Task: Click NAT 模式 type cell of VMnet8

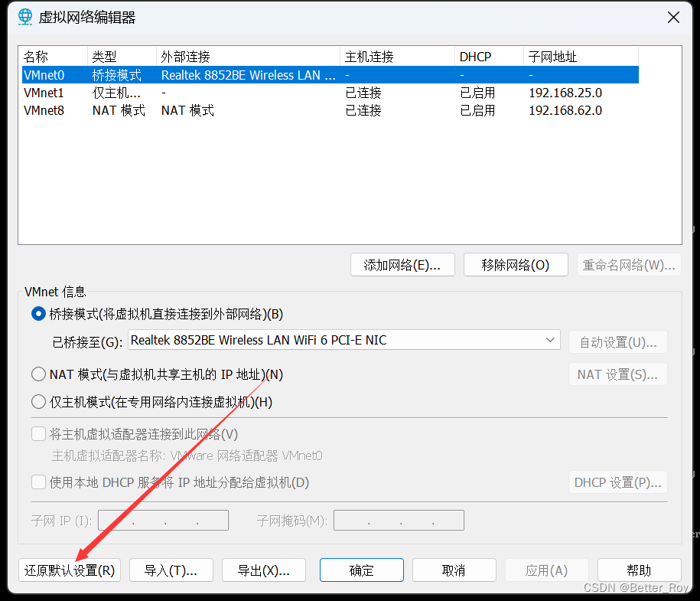Action: pyautogui.click(x=119, y=110)
